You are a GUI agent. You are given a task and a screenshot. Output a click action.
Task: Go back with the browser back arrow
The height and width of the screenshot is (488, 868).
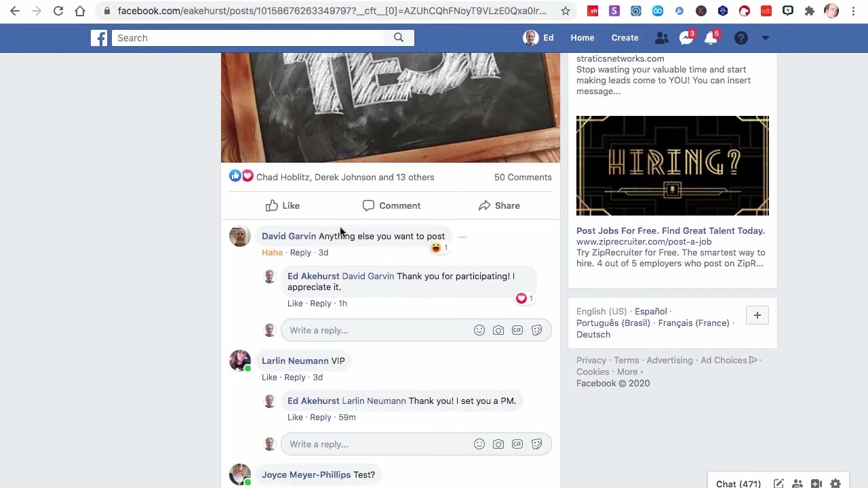click(15, 11)
